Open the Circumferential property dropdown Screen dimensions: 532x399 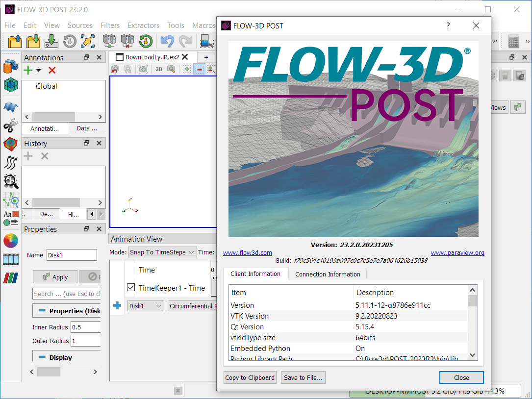click(192, 306)
